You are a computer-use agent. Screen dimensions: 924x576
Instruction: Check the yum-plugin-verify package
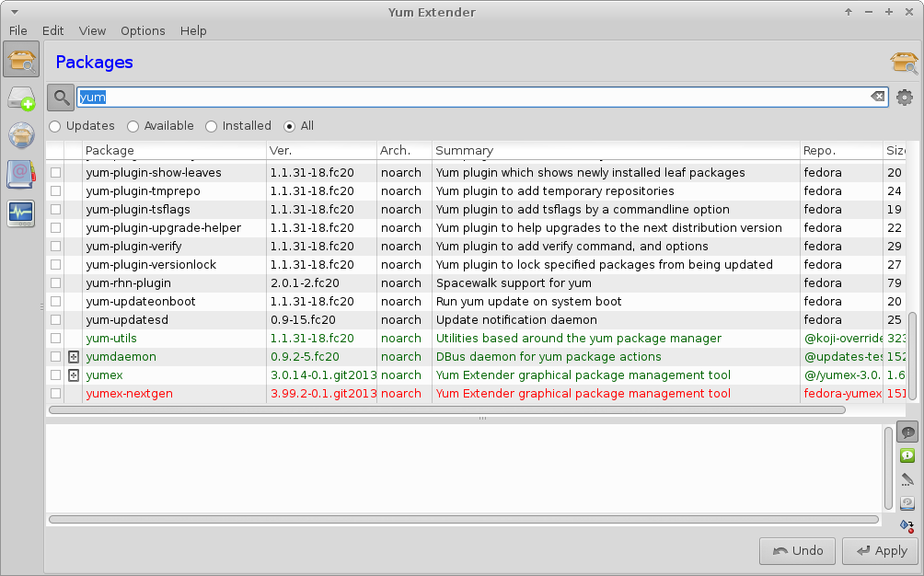coord(55,247)
